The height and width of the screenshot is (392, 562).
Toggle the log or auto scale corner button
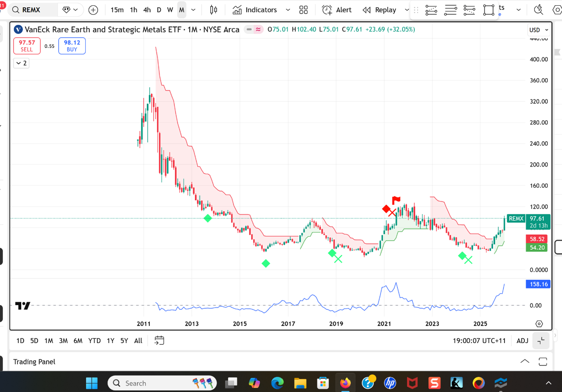[541, 341]
